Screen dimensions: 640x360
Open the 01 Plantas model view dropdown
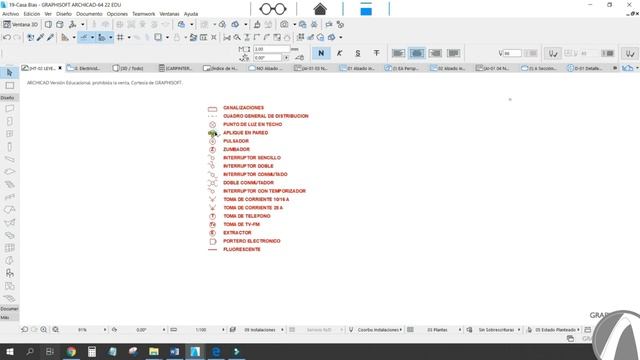pos(460,330)
